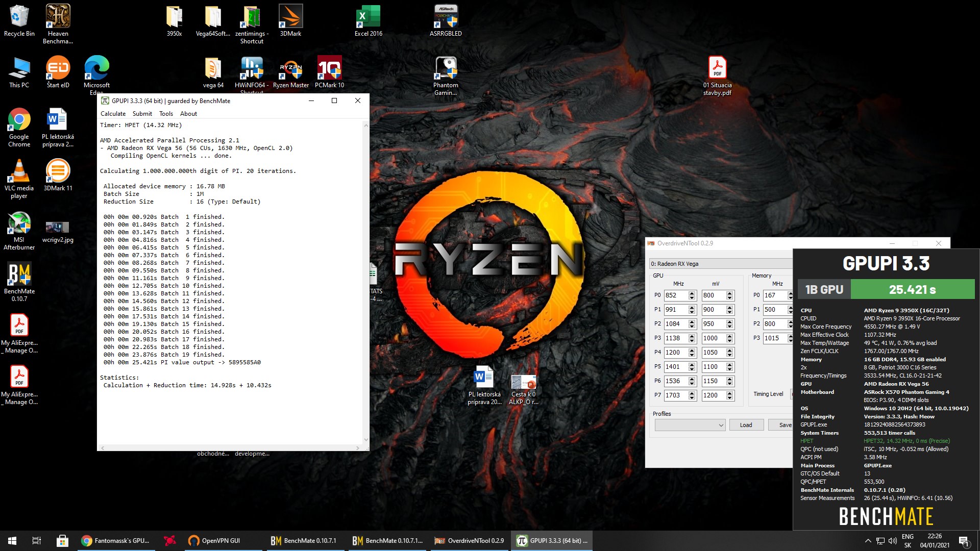This screenshot has height=551, width=980.
Task: Open Task View on the taskbar
Action: coord(37,541)
